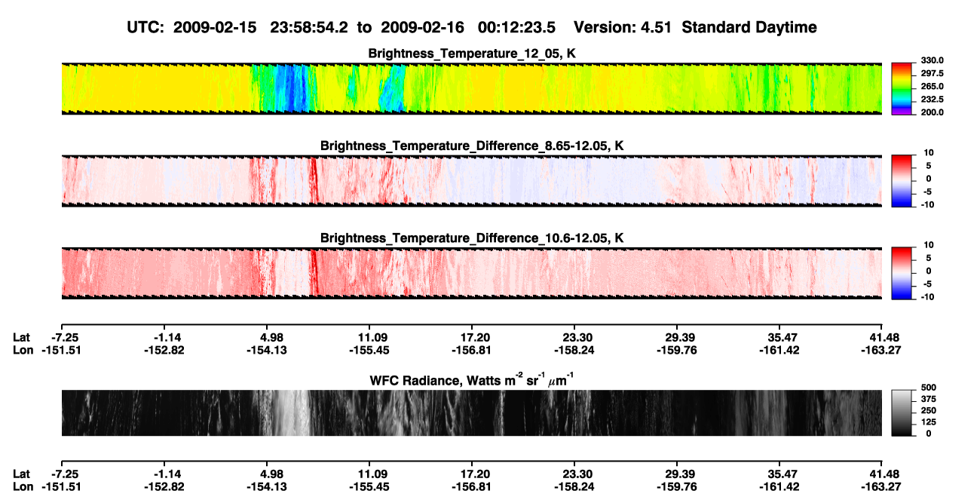Click the 8.65-12.05 difference image strip
The width and height of the screenshot is (980, 503).
tap(471, 182)
